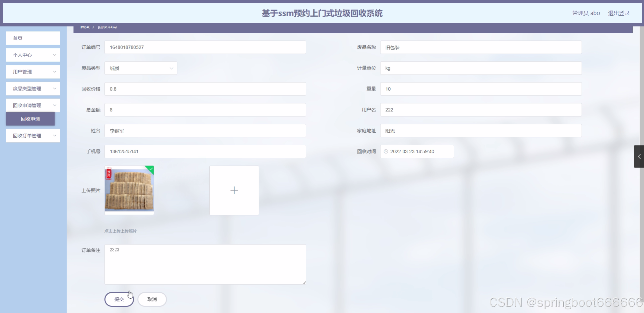Viewport: 644px width, 313px height.
Task: Click the clock icon in recycle time field
Action: coord(386,151)
